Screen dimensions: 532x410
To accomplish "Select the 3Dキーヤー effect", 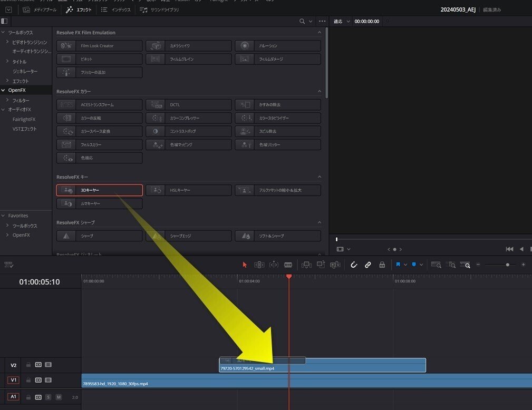I will (x=100, y=190).
